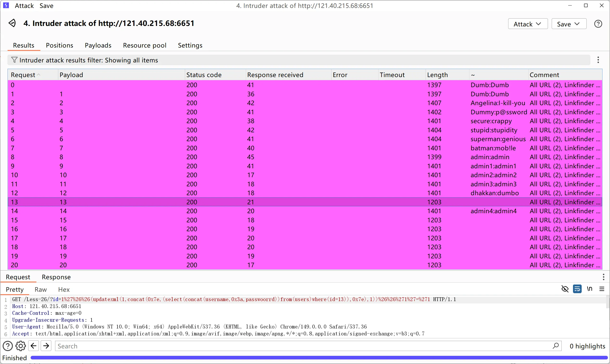This screenshot has width=610, height=364.
Task: Select request row number 0
Action: pos(305,85)
